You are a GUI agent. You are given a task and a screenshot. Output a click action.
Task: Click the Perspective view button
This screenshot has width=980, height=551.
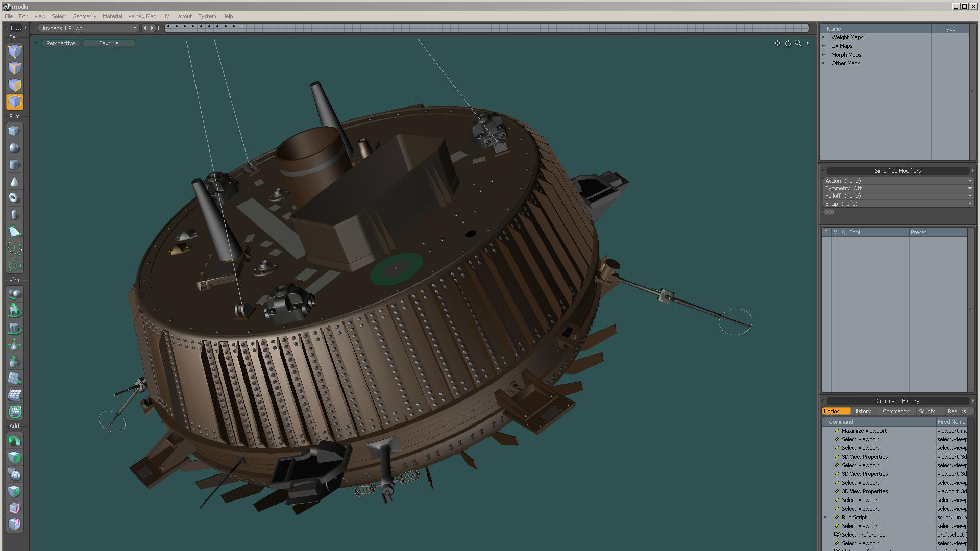click(60, 43)
